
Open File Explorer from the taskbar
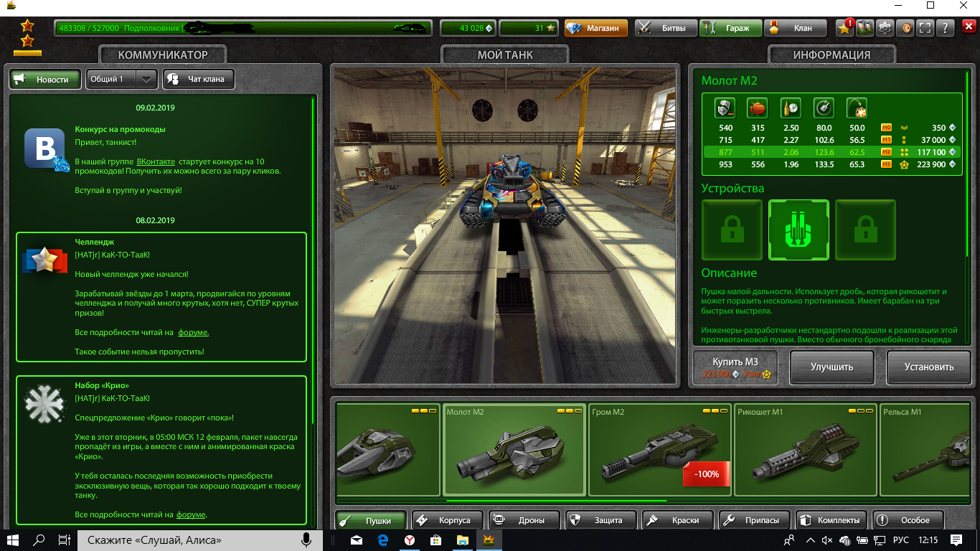(x=463, y=540)
